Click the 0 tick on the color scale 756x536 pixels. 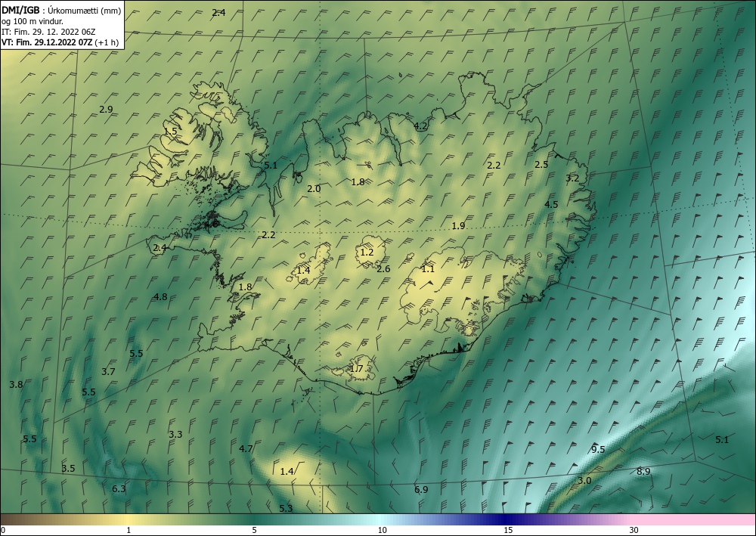point(3,531)
